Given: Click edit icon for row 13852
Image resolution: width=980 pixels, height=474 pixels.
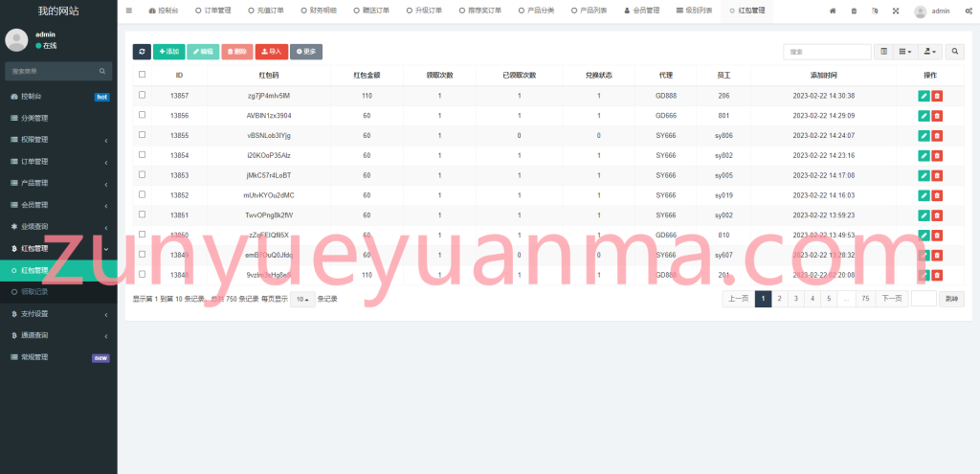Looking at the screenshot, I should click(924, 195).
